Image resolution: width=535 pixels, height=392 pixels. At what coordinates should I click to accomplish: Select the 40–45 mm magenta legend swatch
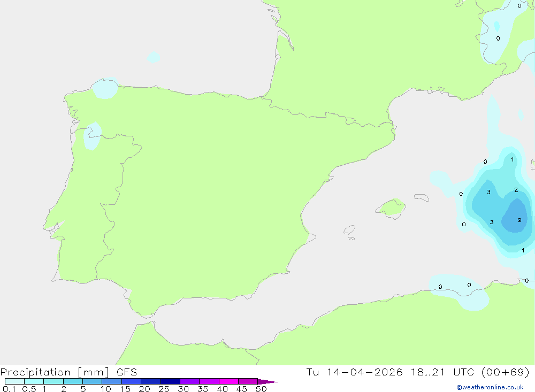tap(228, 381)
